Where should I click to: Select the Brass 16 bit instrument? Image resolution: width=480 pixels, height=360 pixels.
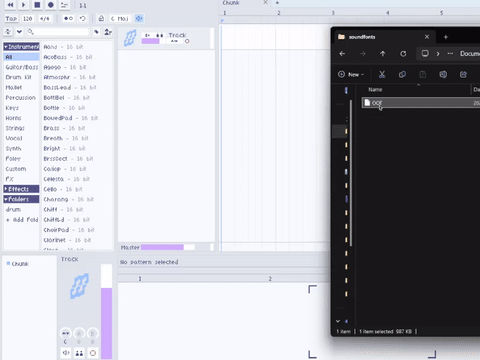(x=77, y=128)
